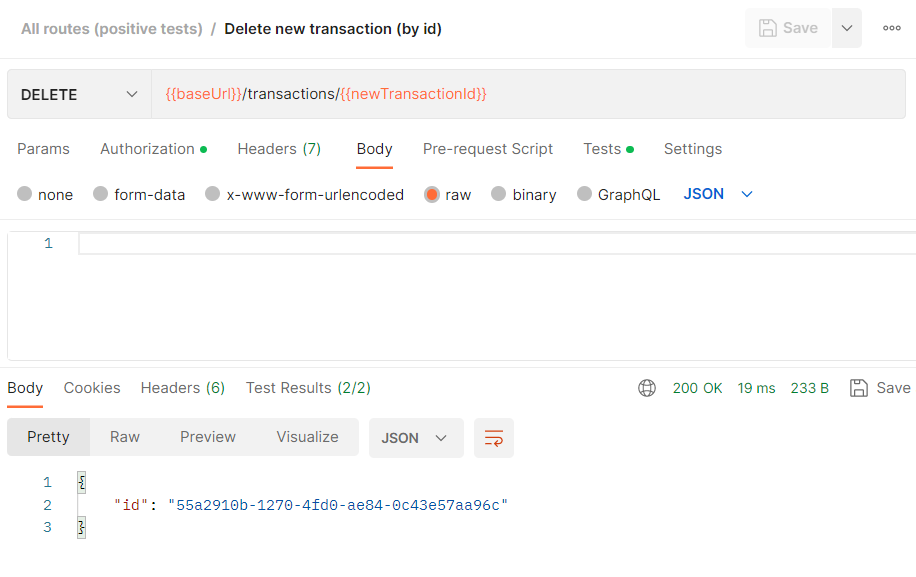Open the Headers (7) request tab
Viewport: 916px width, 577px height.
(279, 148)
